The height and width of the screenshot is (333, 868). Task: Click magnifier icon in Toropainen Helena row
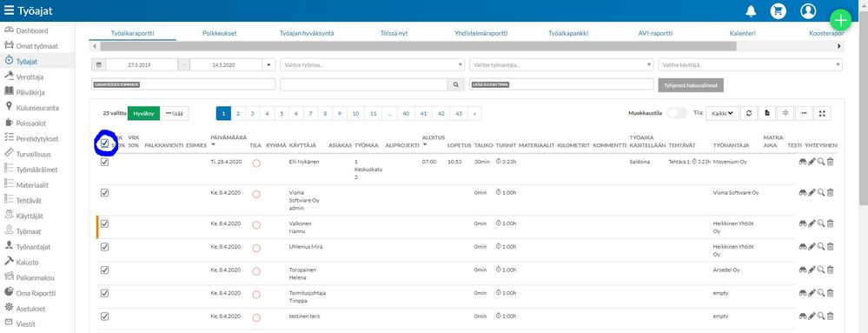click(x=821, y=270)
